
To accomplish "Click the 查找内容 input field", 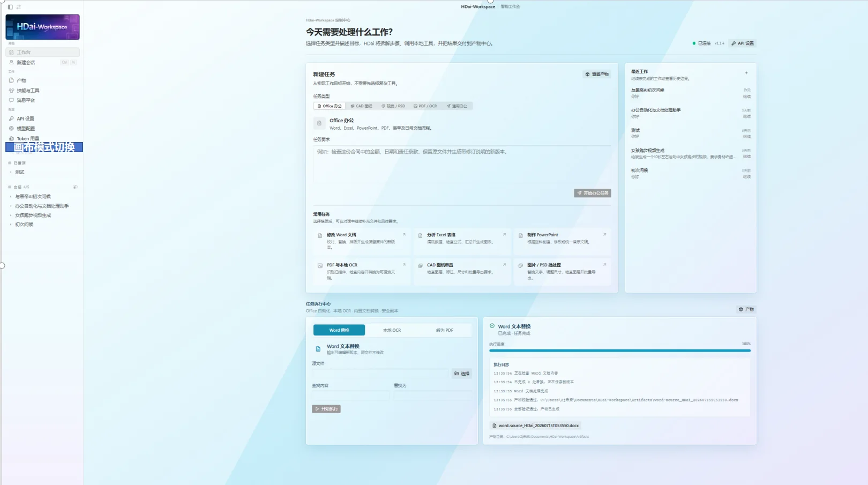I will [x=351, y=396].
